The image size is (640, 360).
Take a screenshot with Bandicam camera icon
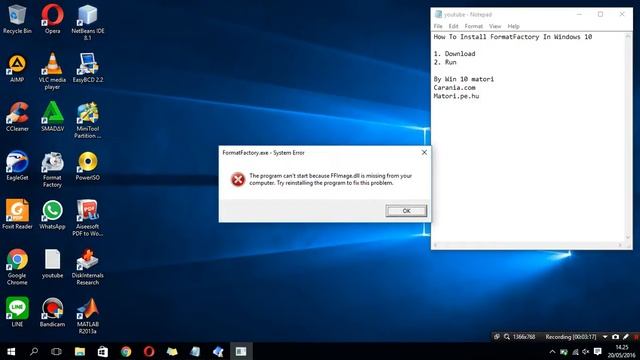[x=616, y=337]
